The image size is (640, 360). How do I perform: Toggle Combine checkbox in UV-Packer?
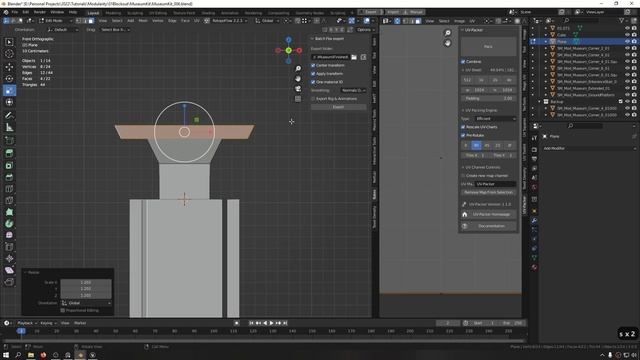[463, 62]
